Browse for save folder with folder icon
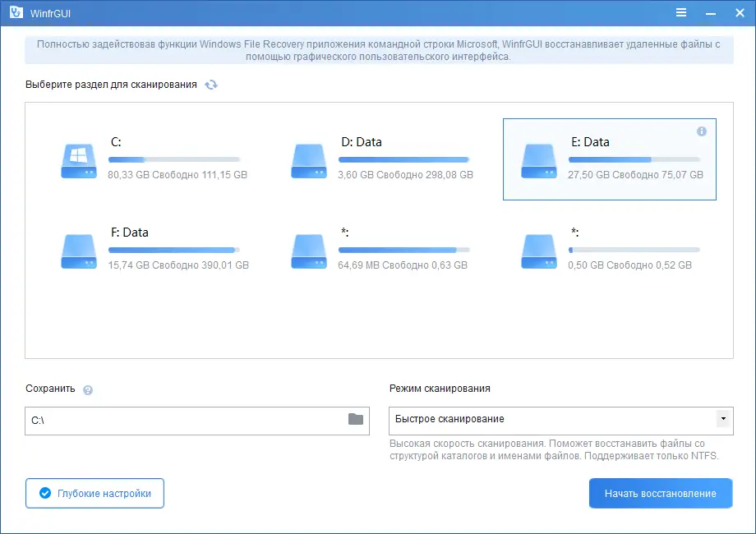The width and height of the screenshot is (756, 534). (356, 419)
